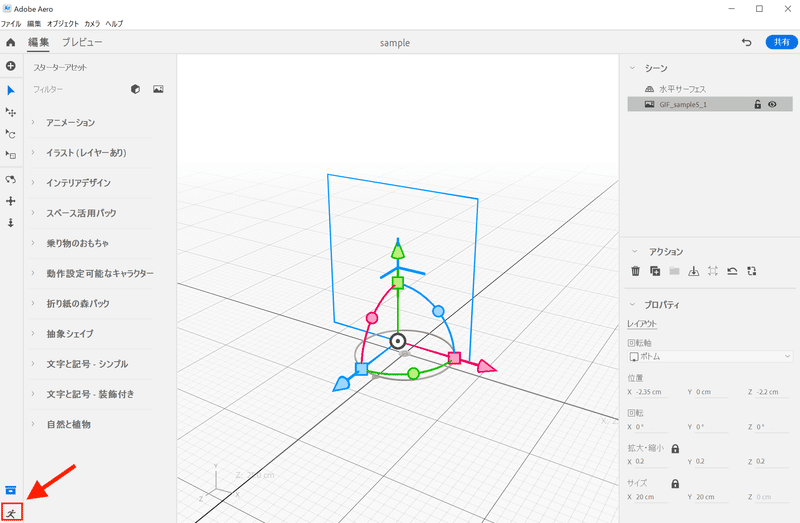Viewport: 800px width, 523px height.
Task: Go to the Home screen icon
Action: (11, 42)
